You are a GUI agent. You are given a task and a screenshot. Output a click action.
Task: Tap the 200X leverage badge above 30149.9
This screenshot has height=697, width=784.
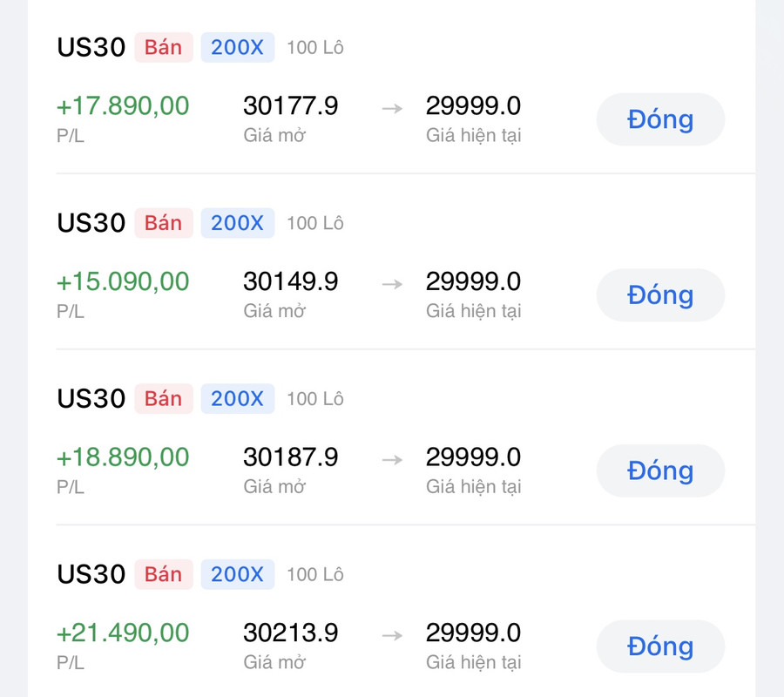[x=237, y=223]
